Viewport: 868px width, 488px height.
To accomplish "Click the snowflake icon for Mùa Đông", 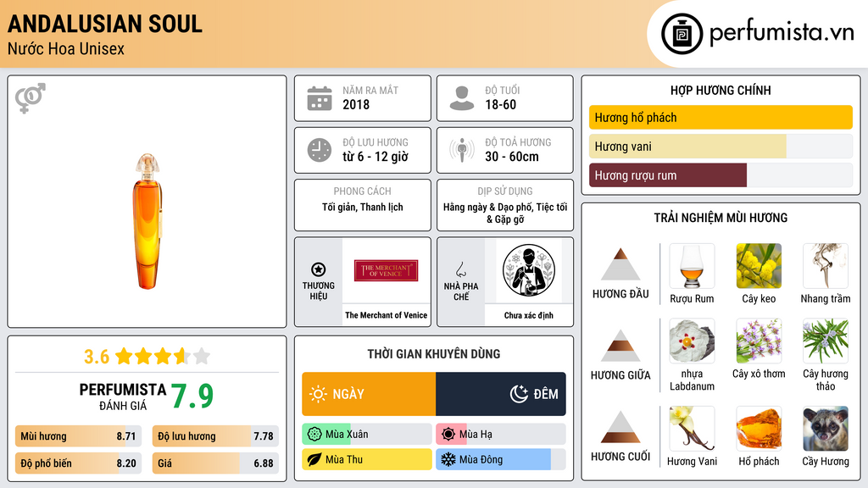I will pyautogui.click(x=448, y=459).
